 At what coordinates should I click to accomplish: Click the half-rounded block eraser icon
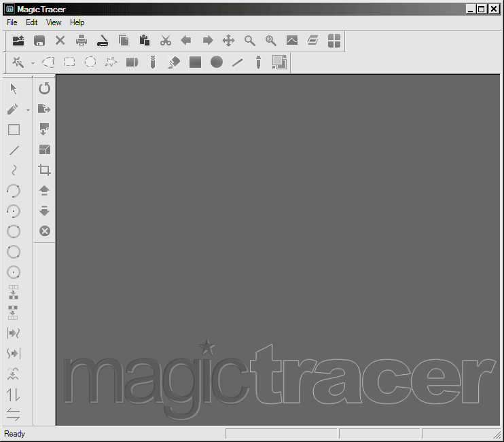[x=132, y=62]
